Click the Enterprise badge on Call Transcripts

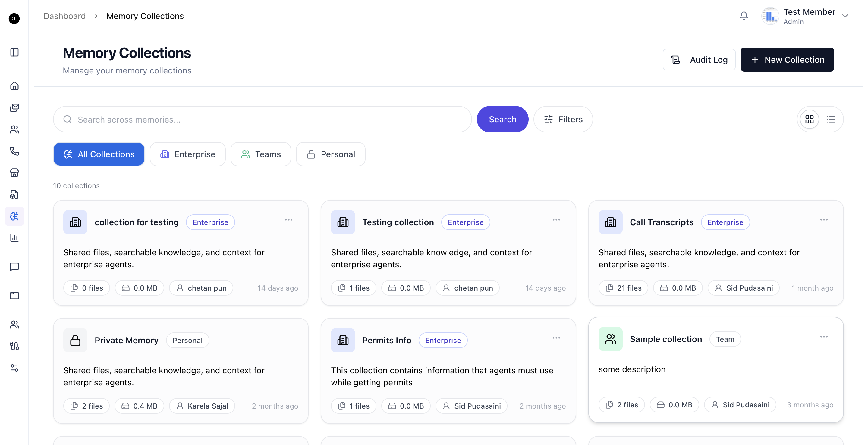[x=725, y=222]
